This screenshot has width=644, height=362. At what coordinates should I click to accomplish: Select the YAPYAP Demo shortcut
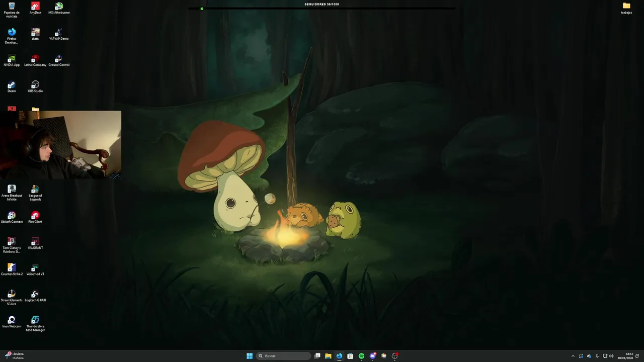[59, 34]
